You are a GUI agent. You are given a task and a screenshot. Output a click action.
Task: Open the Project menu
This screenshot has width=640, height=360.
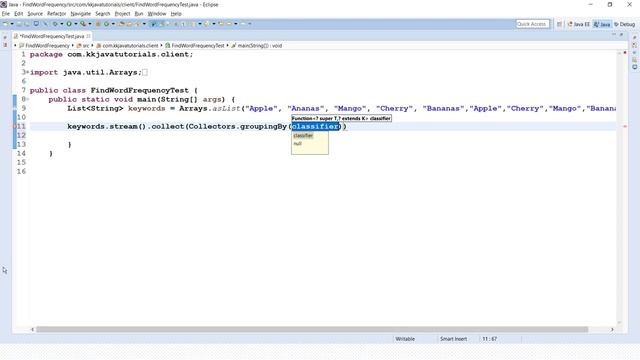122,13
